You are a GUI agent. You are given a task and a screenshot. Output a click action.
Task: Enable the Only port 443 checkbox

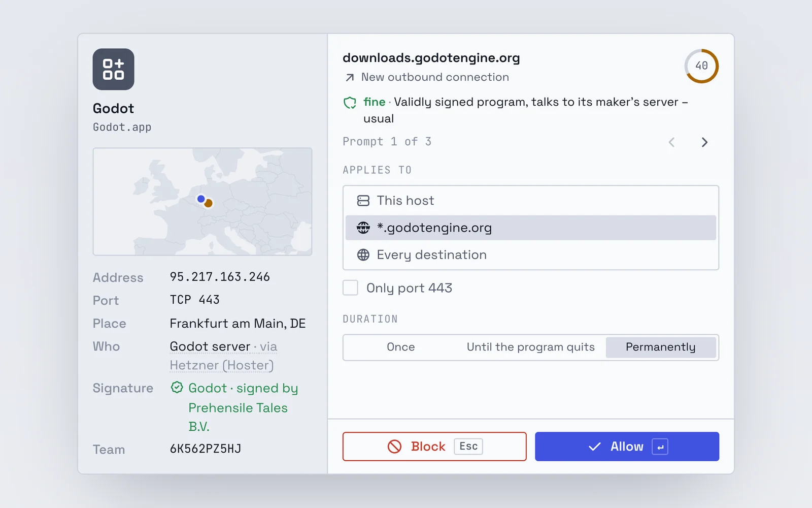pyautogui.click(x=350, y=288)
